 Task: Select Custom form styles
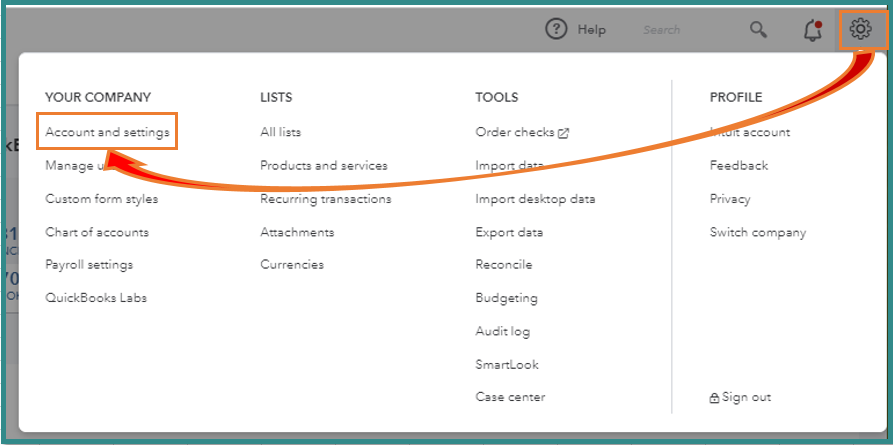pyautogui.click(x=101, y=199)
